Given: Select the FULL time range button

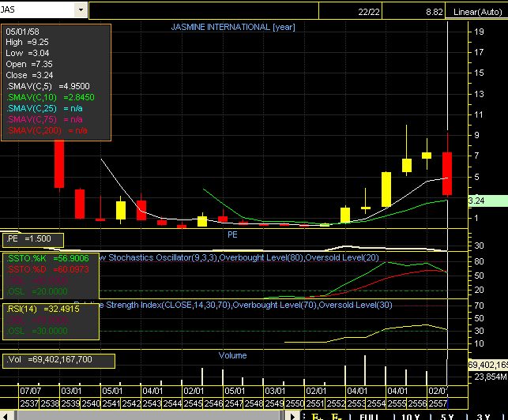Looking at the screenshot, I should coord(369,417).
